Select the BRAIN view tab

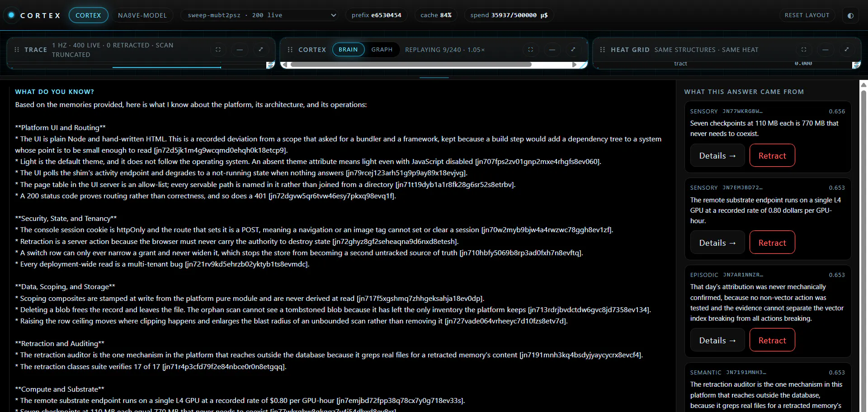point(348,50)
